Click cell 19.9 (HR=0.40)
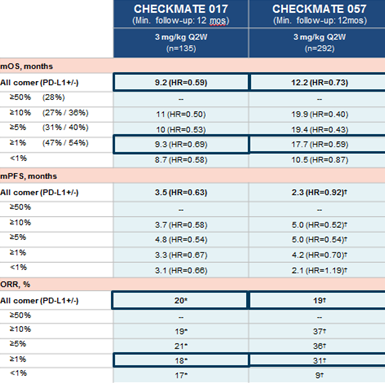The image size is (385, 383). [317, 114]
